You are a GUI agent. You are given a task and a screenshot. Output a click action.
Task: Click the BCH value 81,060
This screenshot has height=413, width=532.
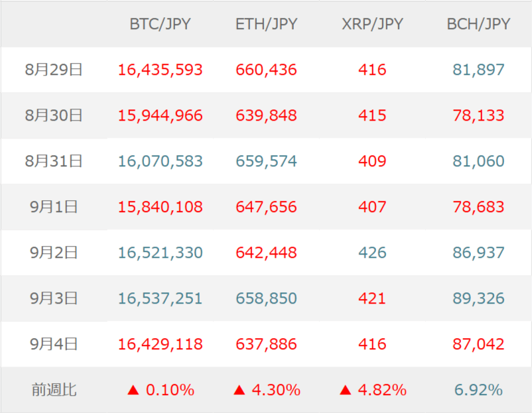point(478,161)
